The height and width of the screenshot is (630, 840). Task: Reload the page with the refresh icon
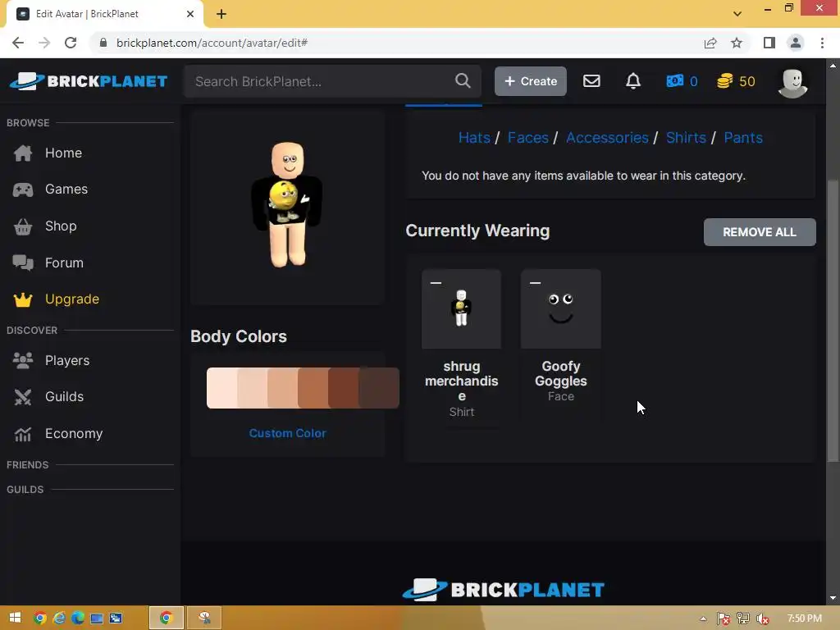tap(71, 43)
